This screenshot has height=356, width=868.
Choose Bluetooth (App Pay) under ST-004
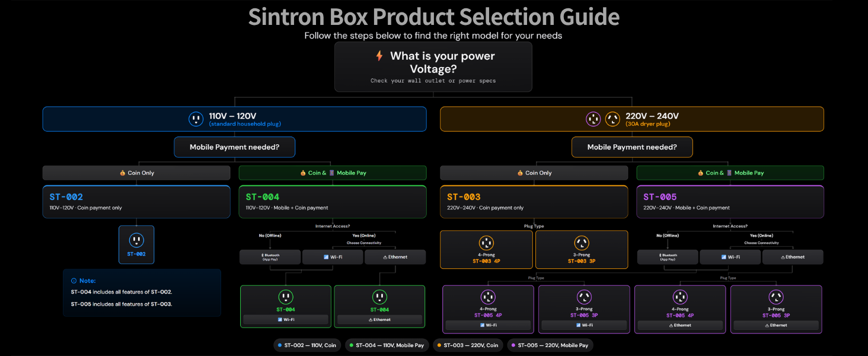click(270, 257)
